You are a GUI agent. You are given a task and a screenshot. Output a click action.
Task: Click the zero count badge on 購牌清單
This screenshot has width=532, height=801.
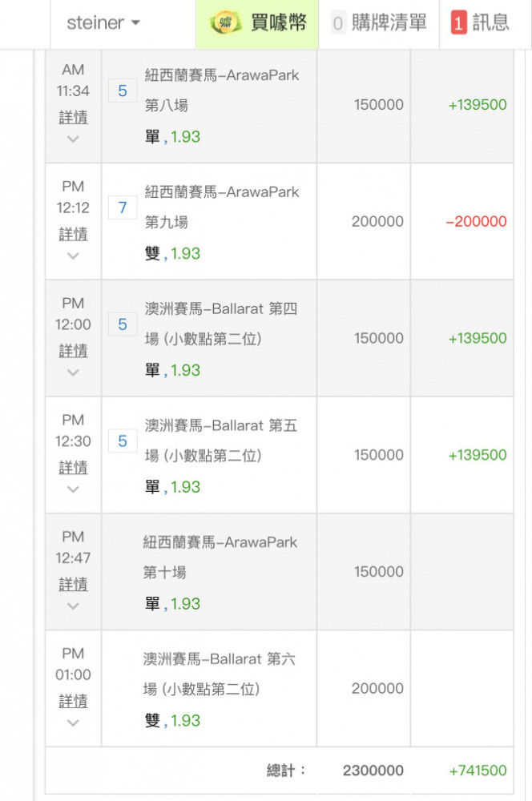[337, 23]
